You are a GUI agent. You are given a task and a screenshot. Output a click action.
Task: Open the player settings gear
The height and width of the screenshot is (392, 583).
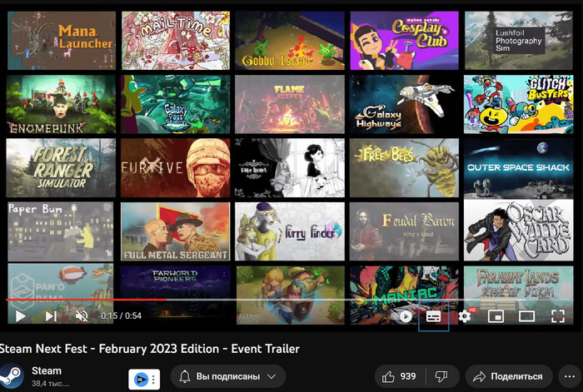[x=465, y=316]
